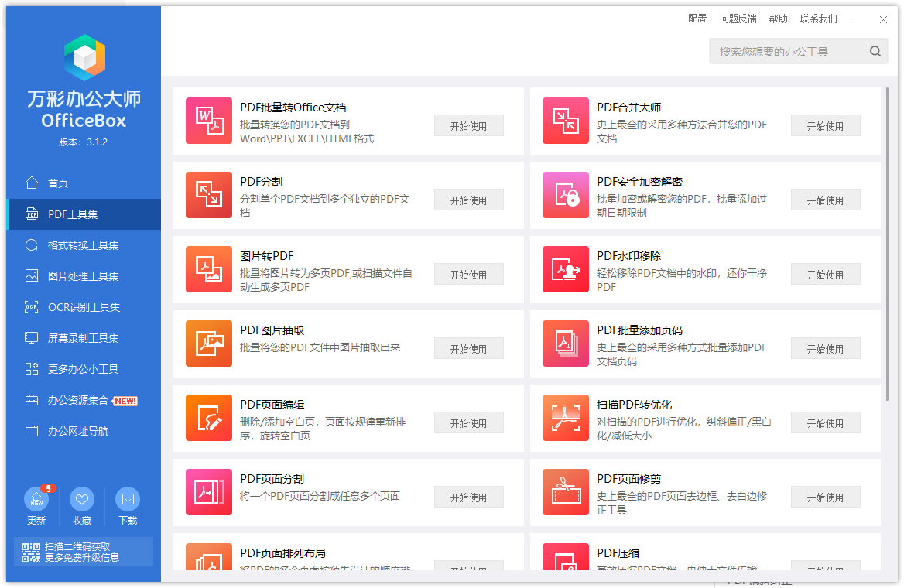Click the PDF合并大师 icon

(x=566, y=121)
